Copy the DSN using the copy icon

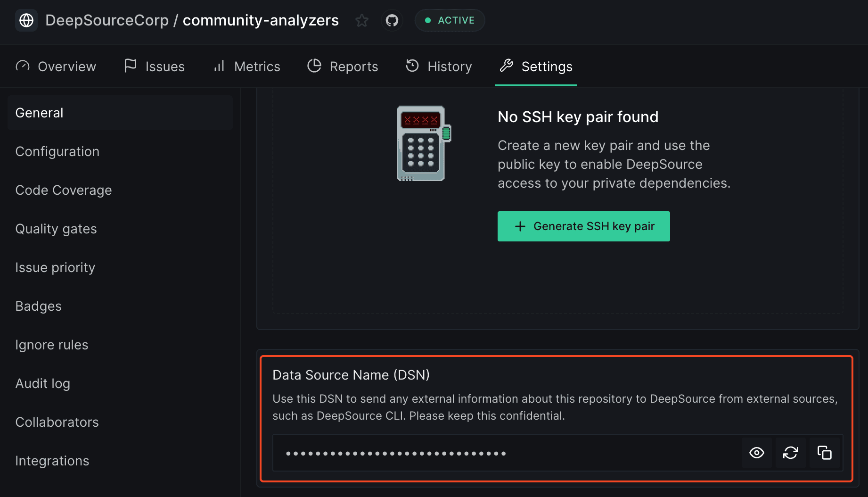click(825, 453)
